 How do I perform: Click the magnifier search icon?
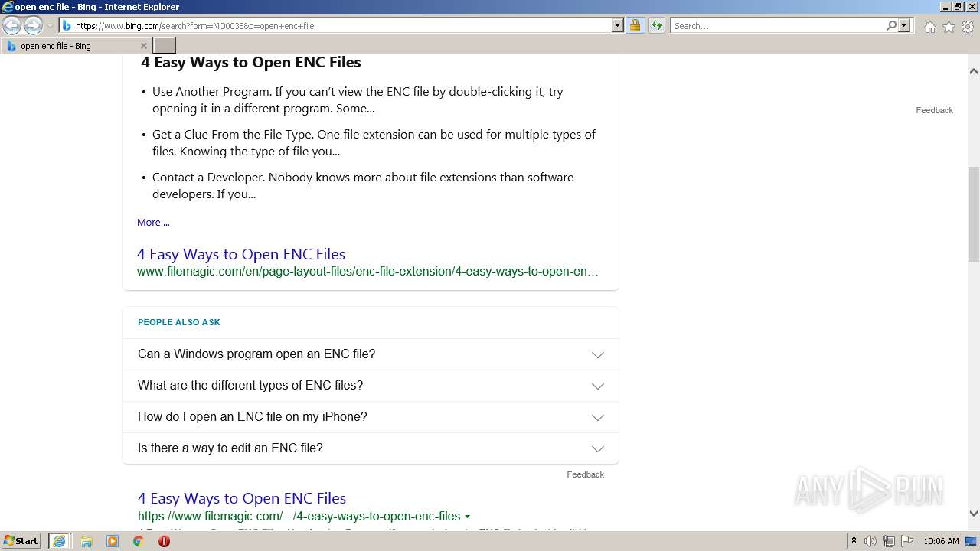(891, 25)
